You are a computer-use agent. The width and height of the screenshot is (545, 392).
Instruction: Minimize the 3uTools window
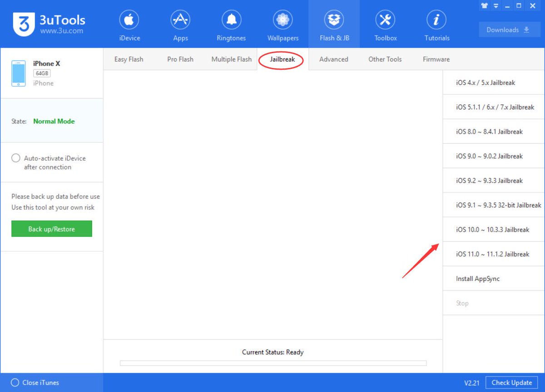click(507, 5)
